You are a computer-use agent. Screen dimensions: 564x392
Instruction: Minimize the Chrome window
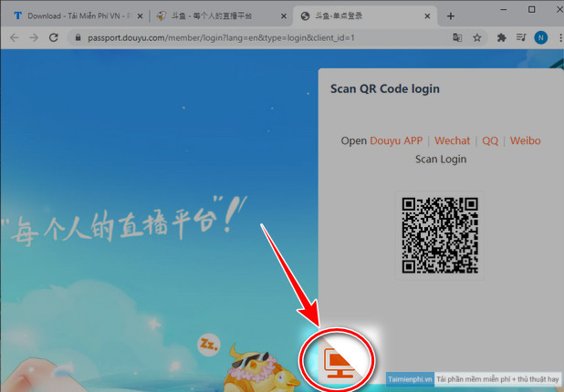pos(504,10)
